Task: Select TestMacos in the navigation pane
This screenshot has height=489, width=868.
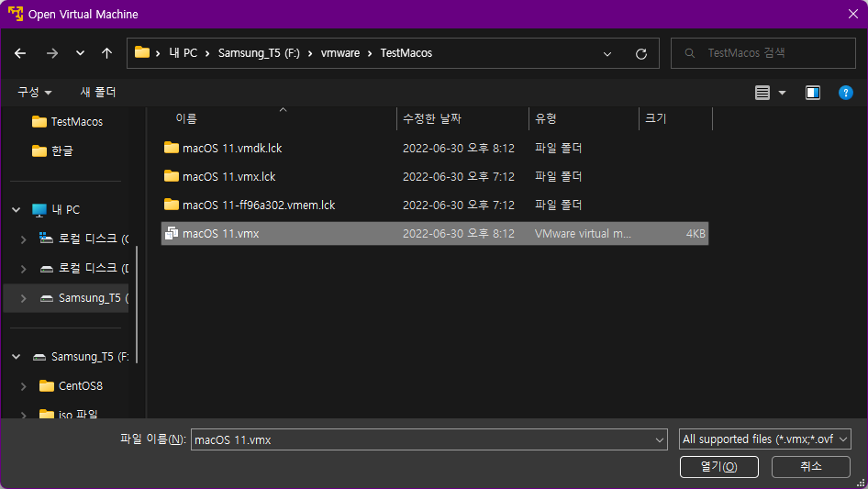Action: point(77,122)
